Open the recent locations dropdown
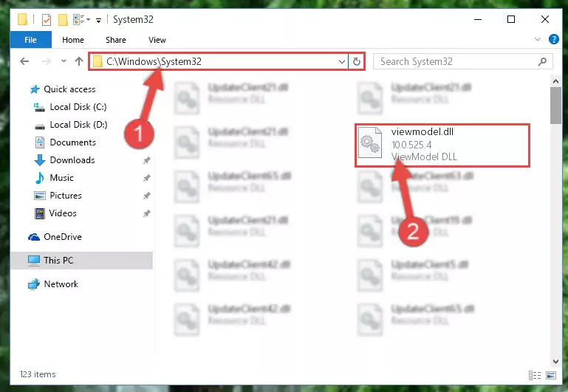The width and height of the screenshot is (568, 392). [64, 61]
